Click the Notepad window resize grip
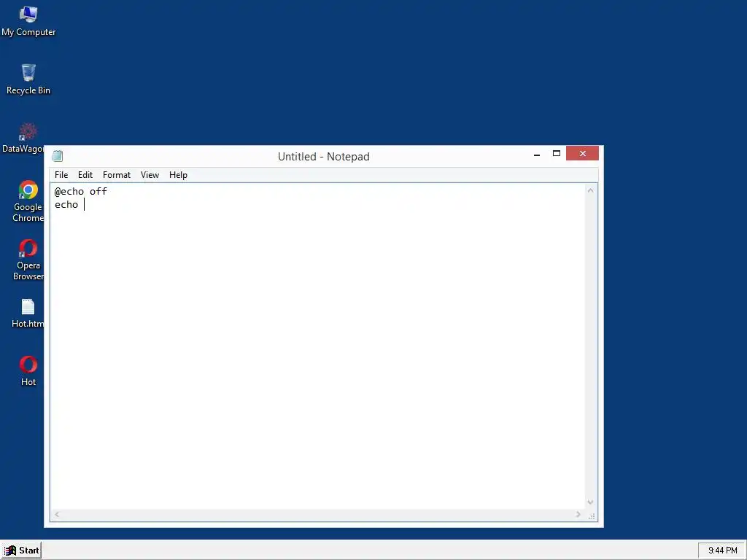The height and width of the screenshot is (560, 747). pos(592,516)
